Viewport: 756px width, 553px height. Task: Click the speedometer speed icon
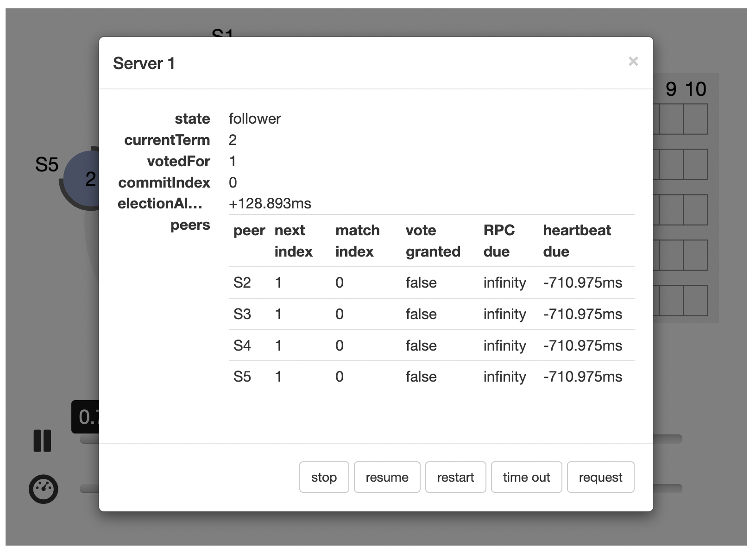(x=44, y=489)
